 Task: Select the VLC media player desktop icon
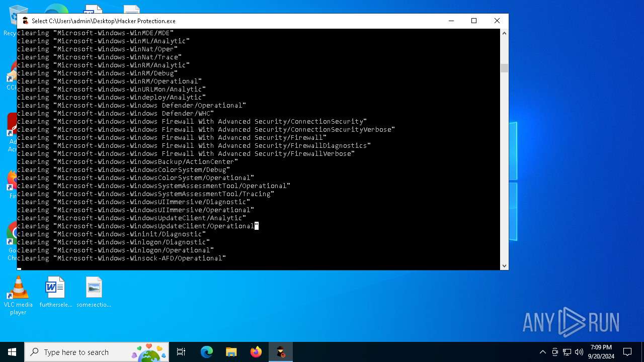[18, 296]
